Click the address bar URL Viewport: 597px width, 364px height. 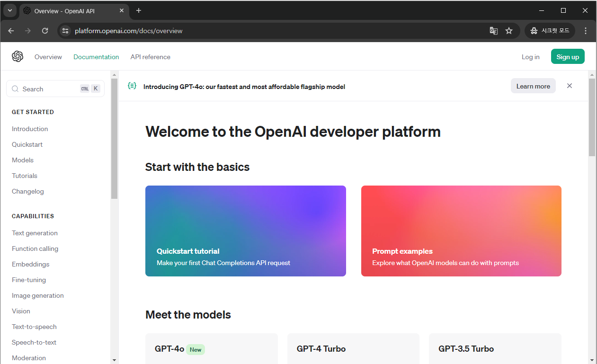click(129, 31)
